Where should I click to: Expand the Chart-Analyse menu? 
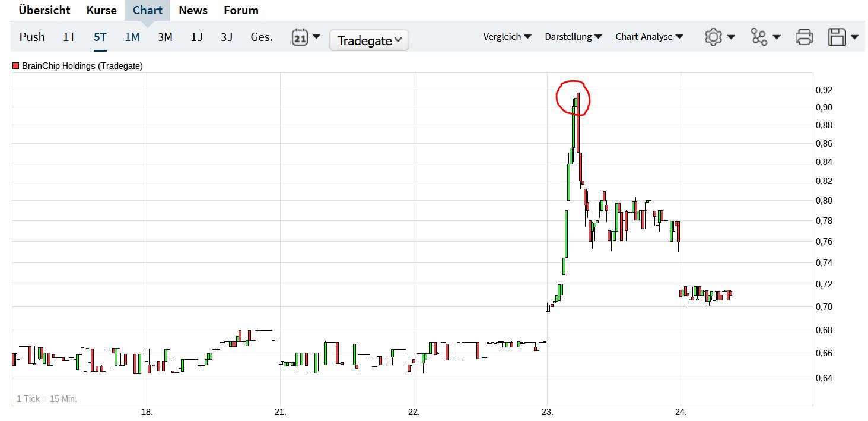pos(649,36)
